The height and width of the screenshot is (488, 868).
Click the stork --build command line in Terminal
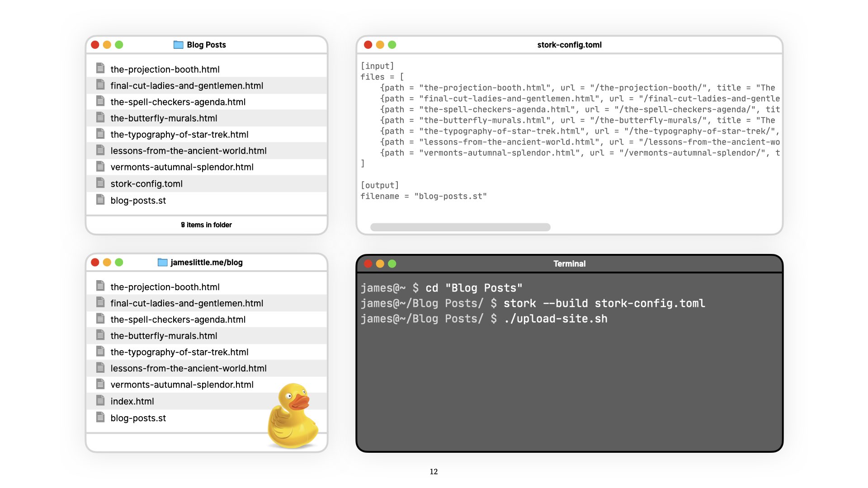tap(604, 303)
